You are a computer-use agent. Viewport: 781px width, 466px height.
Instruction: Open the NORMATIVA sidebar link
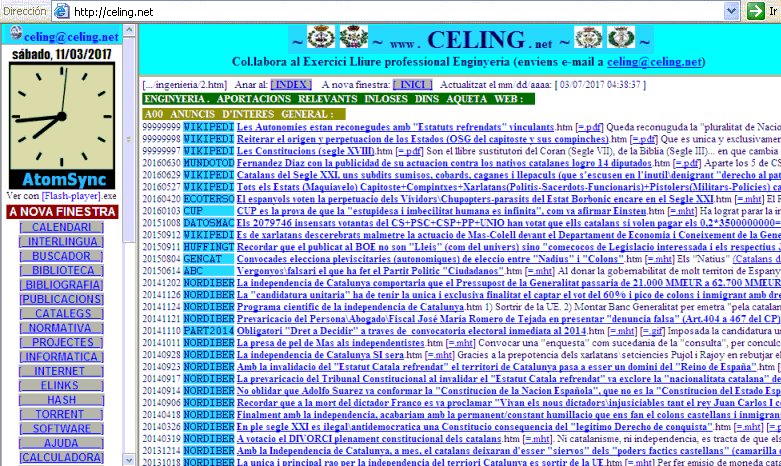pos(61,328)
